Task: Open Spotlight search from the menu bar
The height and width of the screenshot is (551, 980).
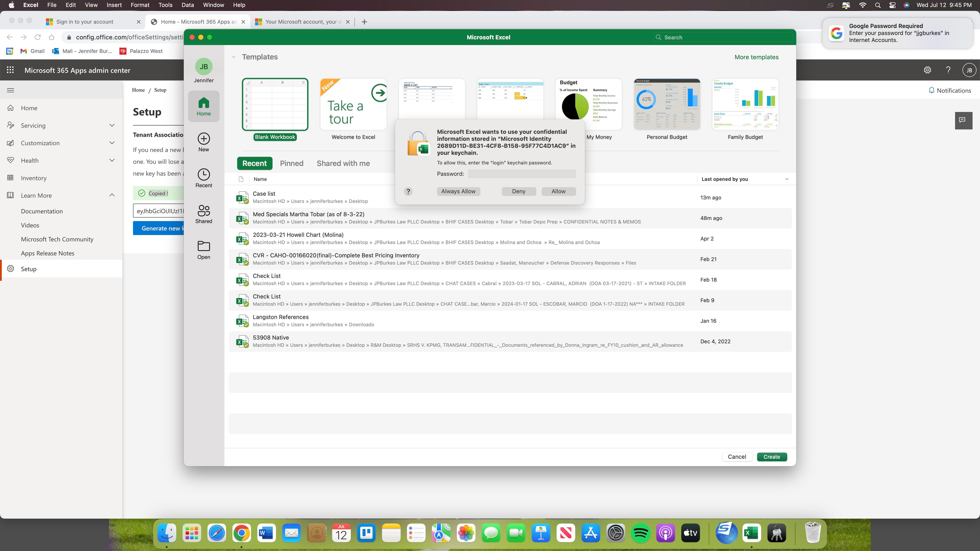Action: [x=878, y=5]
